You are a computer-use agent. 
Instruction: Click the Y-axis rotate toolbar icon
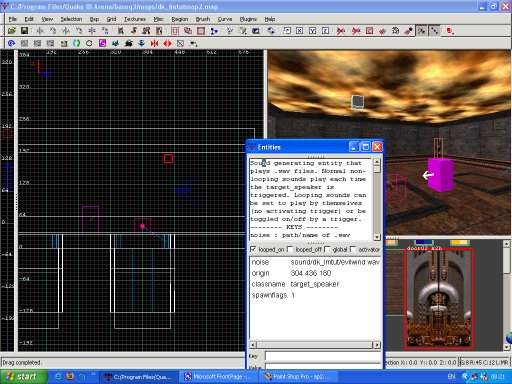tap(79, 31)
